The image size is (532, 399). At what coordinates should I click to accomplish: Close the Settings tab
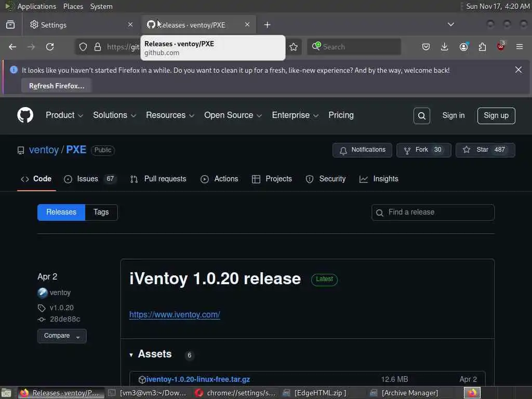pos(130,24)
